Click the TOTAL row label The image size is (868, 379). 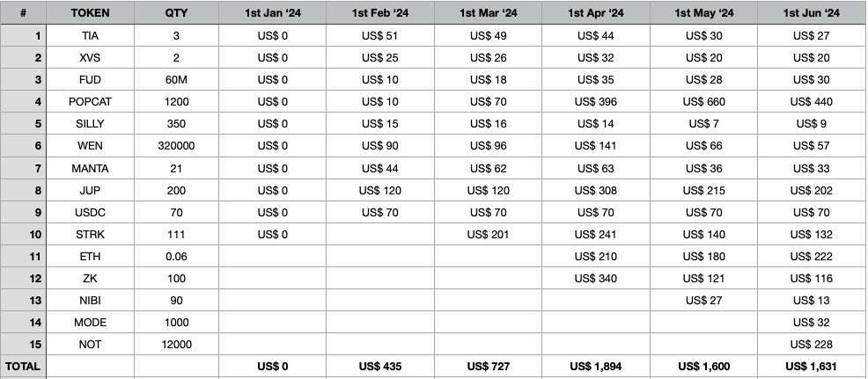click(x=23, y=367)
